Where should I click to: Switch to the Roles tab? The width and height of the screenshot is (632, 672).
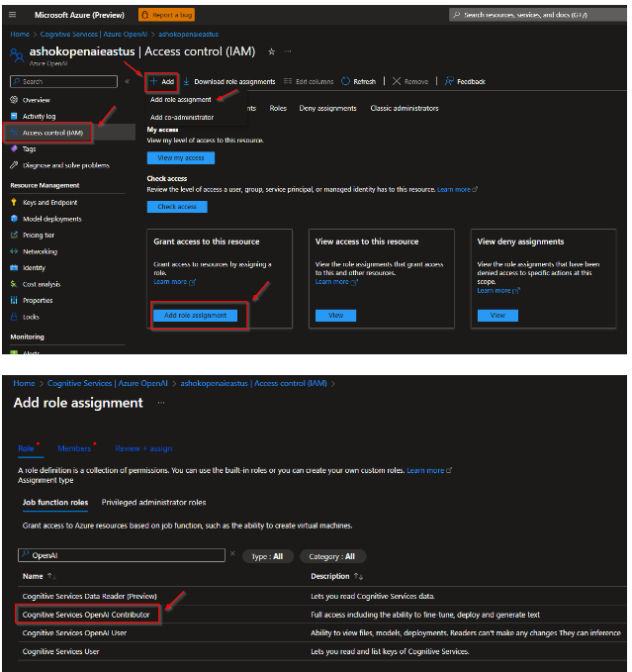(278, 109)
